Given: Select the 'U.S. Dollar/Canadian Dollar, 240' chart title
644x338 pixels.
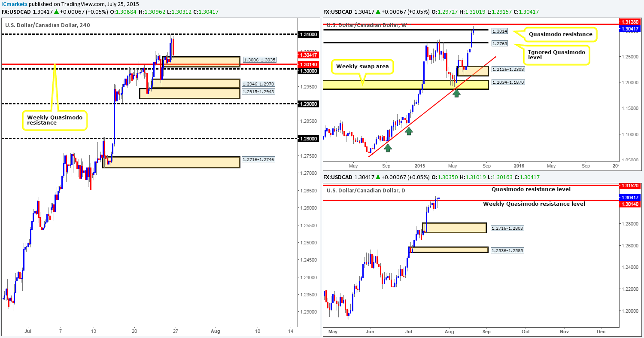Looking at the screenshot, I should 48,25.
